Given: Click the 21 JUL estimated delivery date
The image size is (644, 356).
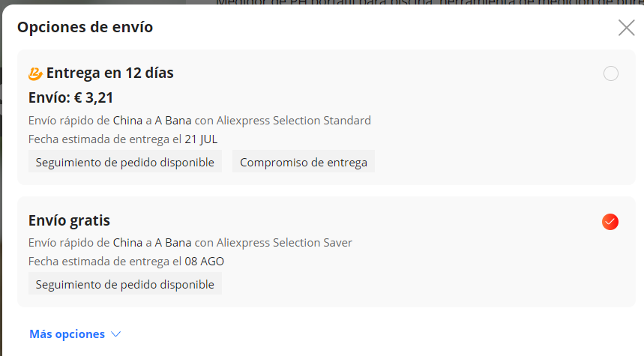Looking at the screenshot, I should point(201,139).
